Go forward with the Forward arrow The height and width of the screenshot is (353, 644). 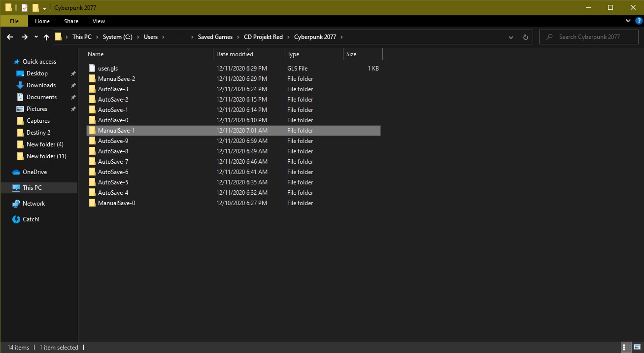[x=24, y=37]
